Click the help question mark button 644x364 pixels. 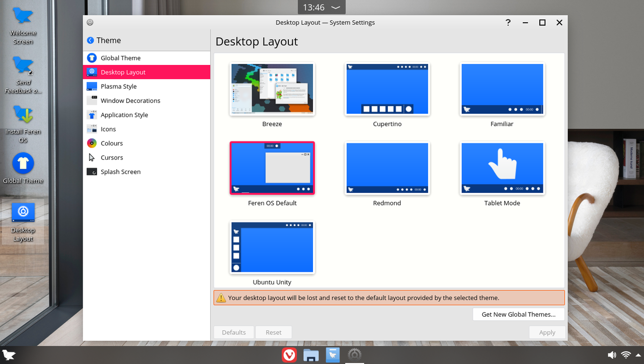pos(508,23)
